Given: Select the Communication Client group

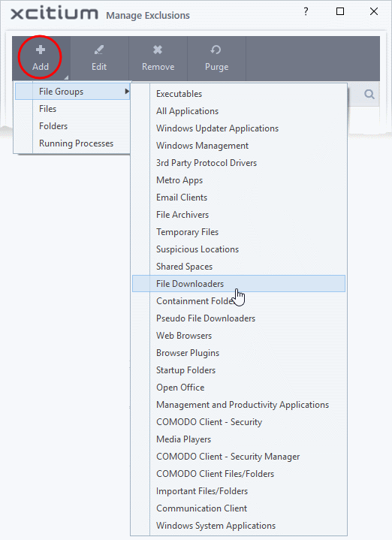Looking at the screenshot, I should tap(239, 508).
